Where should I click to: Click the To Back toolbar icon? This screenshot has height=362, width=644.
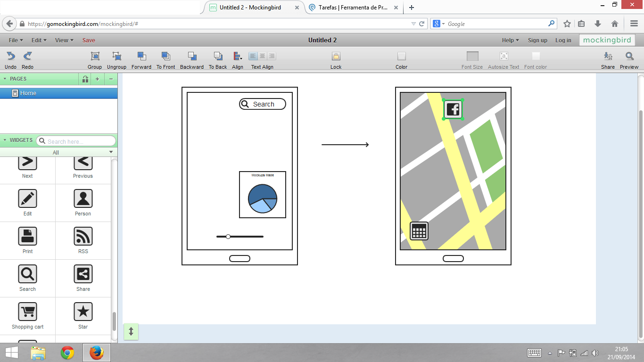[218, 57]
